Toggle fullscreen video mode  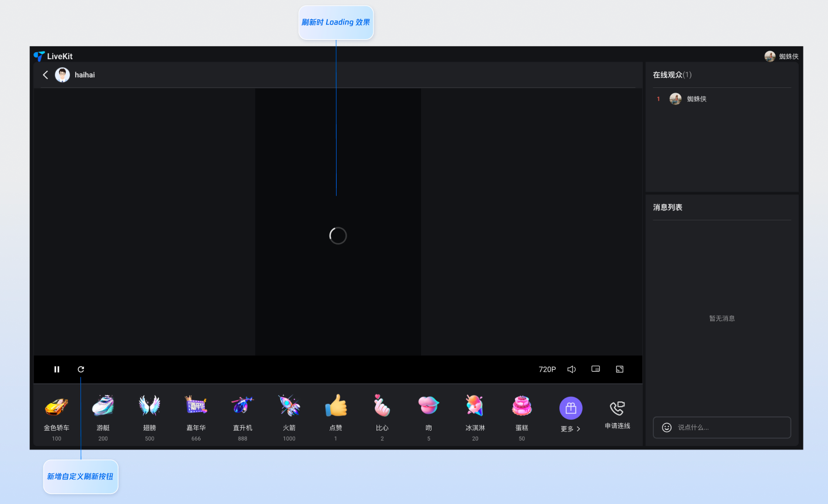click(x=620, y=369)
